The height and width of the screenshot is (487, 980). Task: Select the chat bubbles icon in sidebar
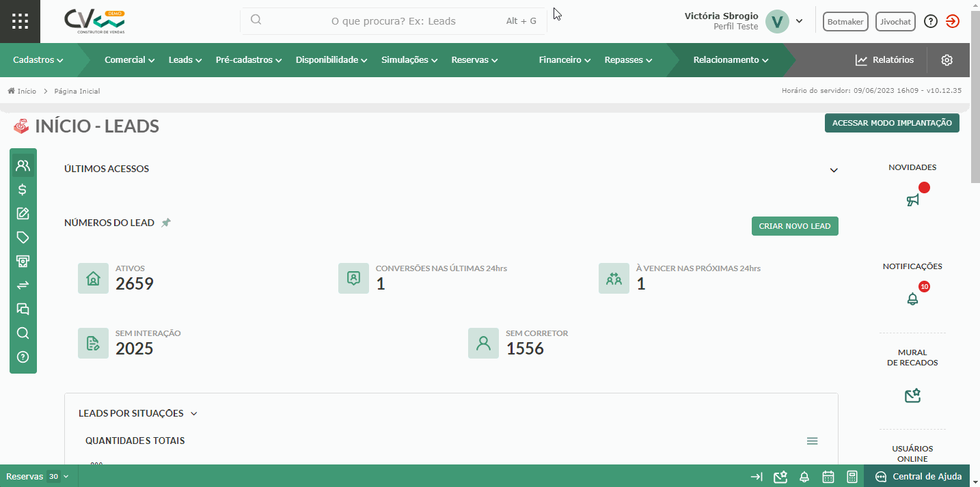pyautogui.click(x=23, y=309)
